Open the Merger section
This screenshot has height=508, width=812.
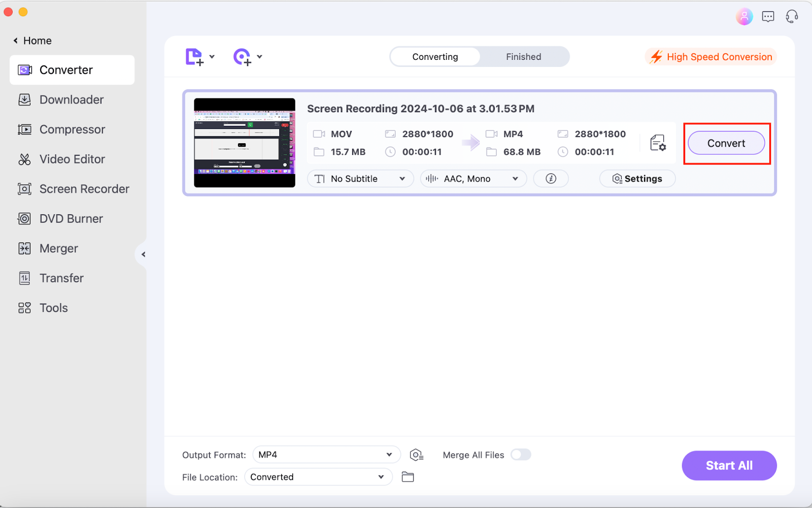pyautogui.click(x=72, y=248)
